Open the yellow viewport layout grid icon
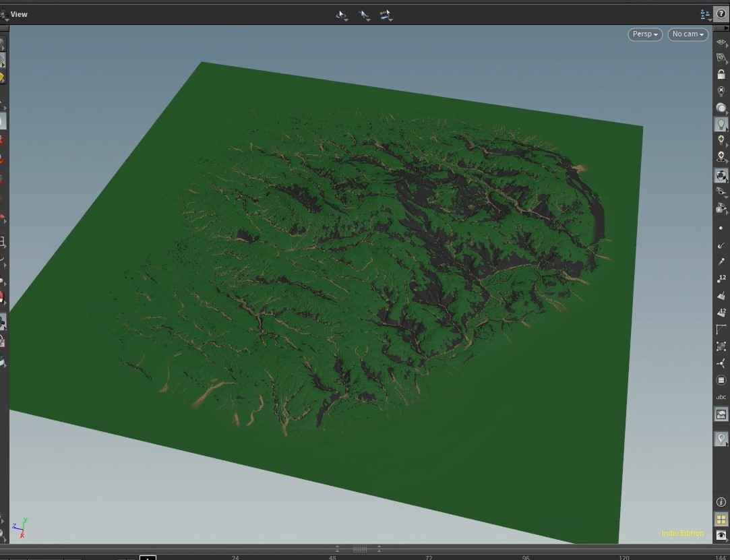The height and width of the screenshot is (560, 730). (x=721, y=519)
